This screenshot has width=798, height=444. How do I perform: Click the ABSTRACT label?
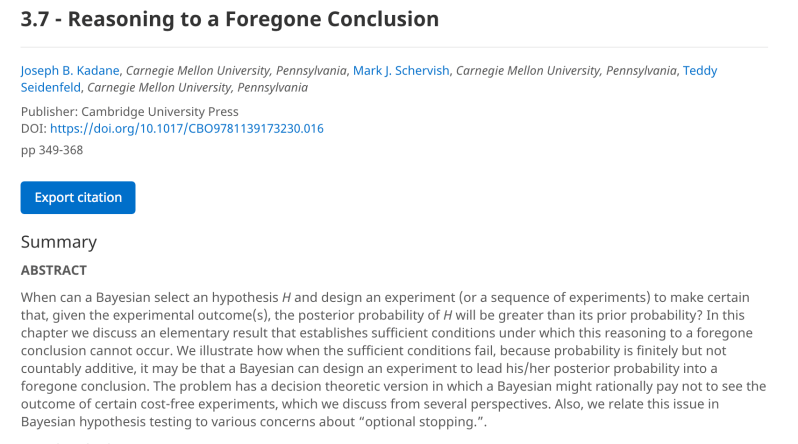[54, 270]
